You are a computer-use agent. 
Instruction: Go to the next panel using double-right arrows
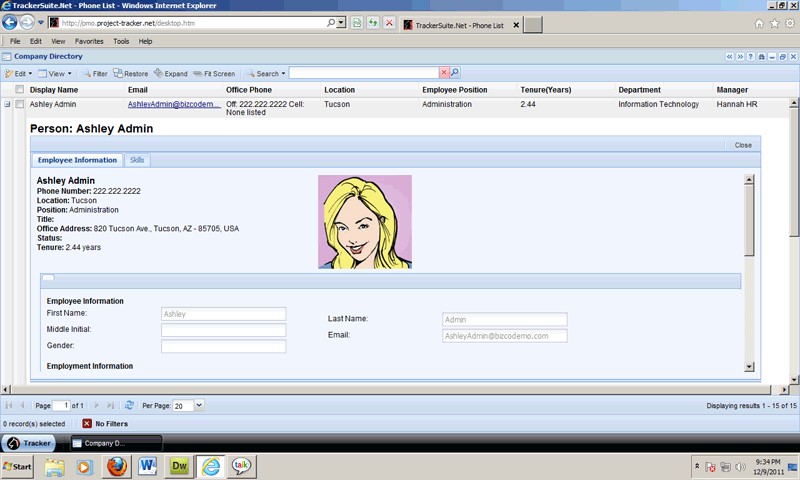pos(740,57)
